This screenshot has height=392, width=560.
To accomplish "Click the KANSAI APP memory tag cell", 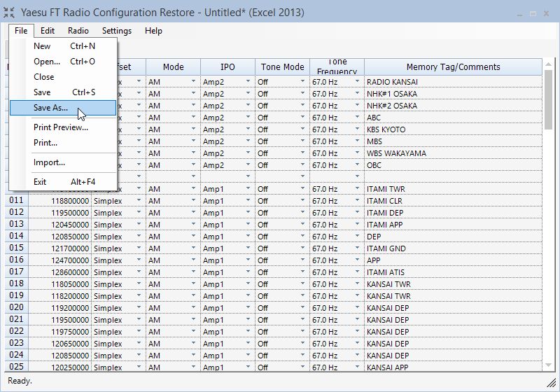I will (453, 367).
